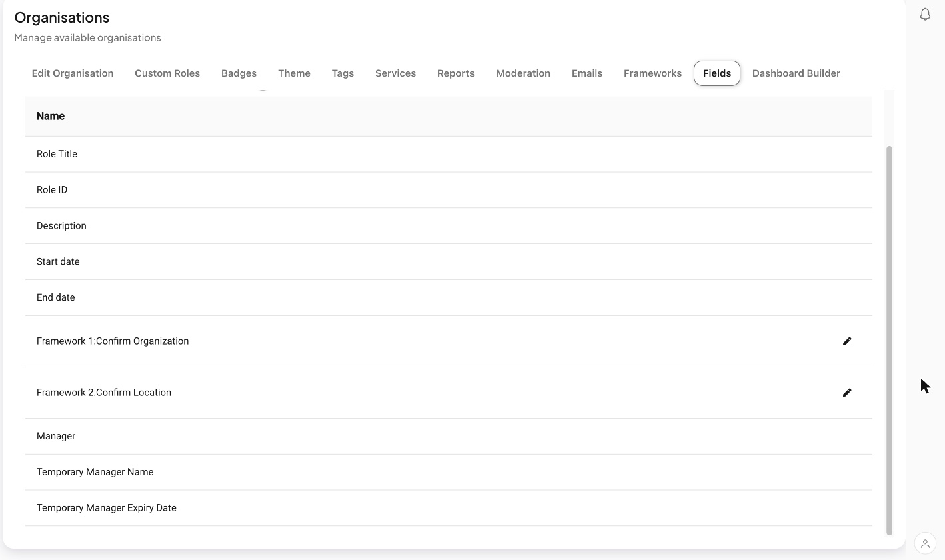Click the End date row

click(x=449, y=298)
